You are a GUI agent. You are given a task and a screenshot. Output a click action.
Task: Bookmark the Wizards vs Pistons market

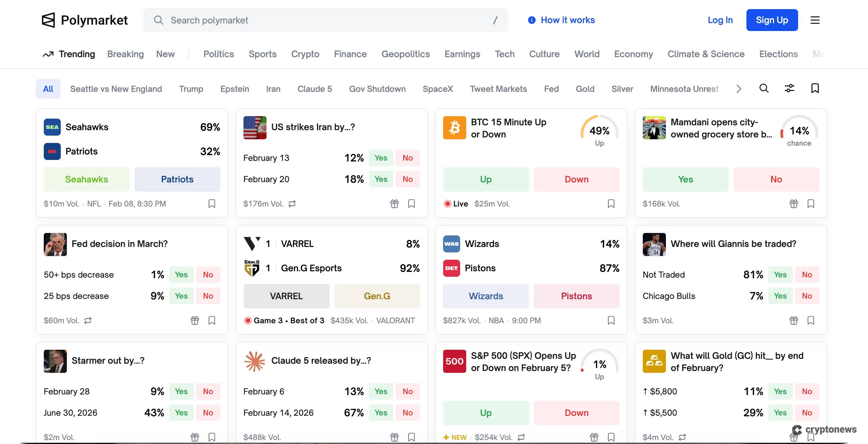pyautogui.click(x=611, y=321)
